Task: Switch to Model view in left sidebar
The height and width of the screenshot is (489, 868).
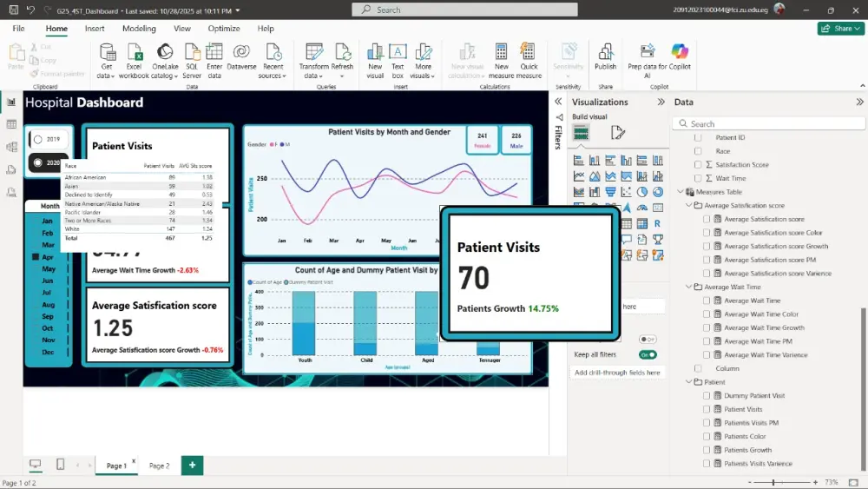Action: [x=11, y=147]
